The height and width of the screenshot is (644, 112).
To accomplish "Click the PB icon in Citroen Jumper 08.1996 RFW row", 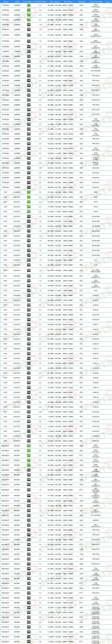I will pos(29,20).
